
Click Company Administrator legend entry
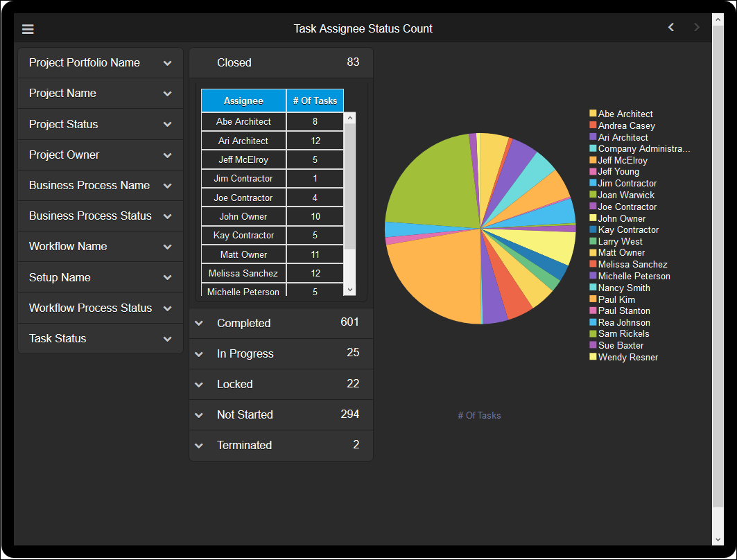click(x=640, y=148)
